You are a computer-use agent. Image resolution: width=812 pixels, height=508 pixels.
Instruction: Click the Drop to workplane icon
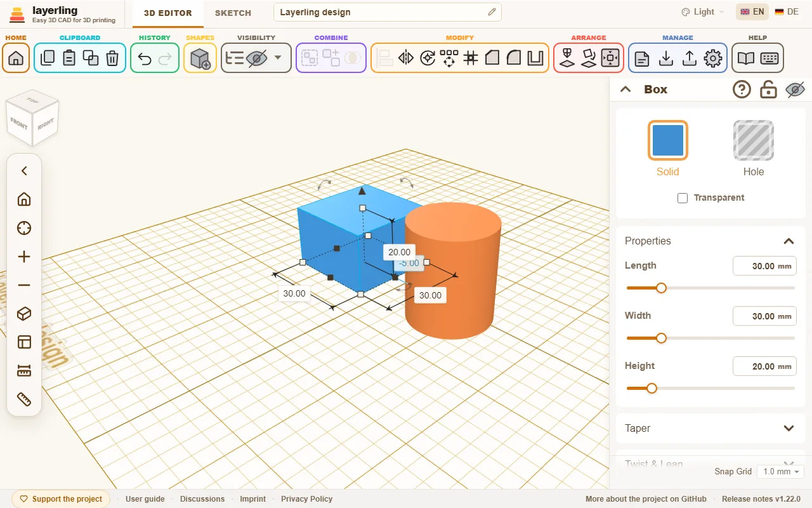pos(568,58)
